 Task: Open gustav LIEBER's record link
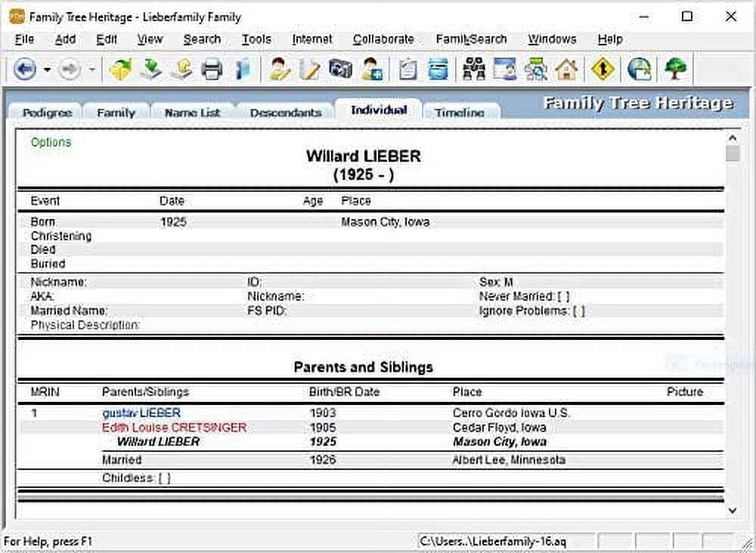pyautogui.click(x=141, y=413)
